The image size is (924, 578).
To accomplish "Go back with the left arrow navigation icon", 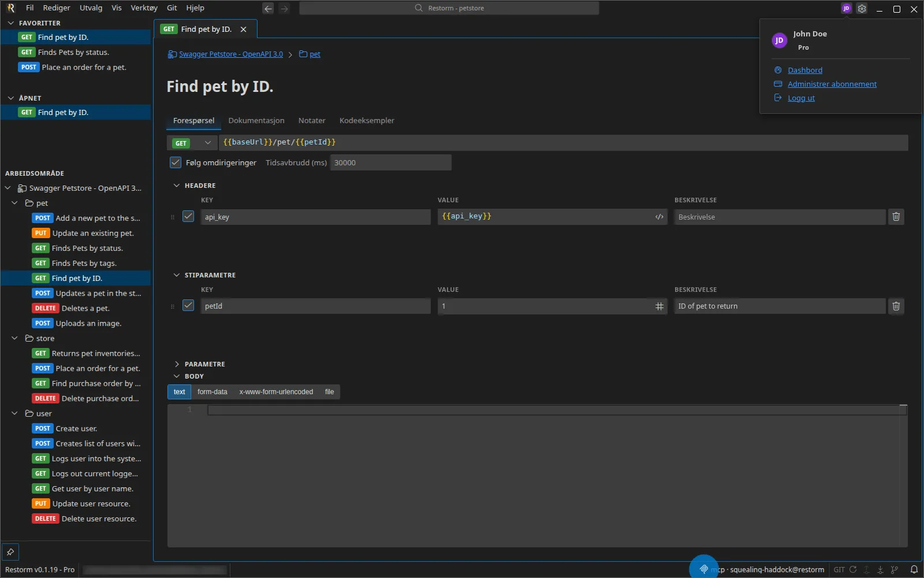I will tap(267, 8).
